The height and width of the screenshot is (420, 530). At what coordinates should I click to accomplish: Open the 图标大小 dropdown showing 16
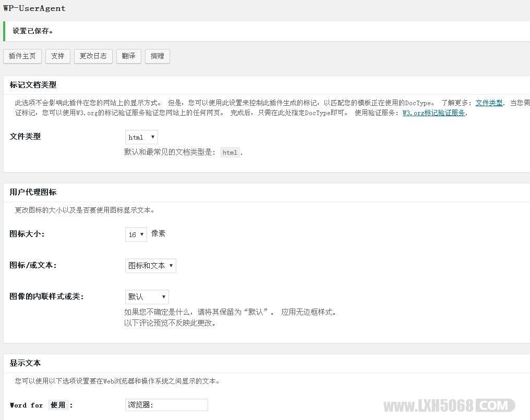pyautogui.click(x=136, y=234)
